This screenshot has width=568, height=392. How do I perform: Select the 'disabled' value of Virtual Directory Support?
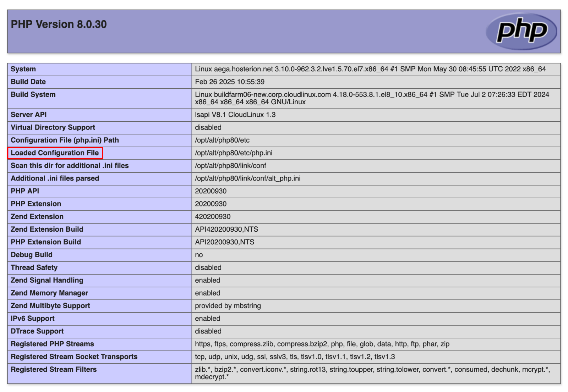(208, 128)
